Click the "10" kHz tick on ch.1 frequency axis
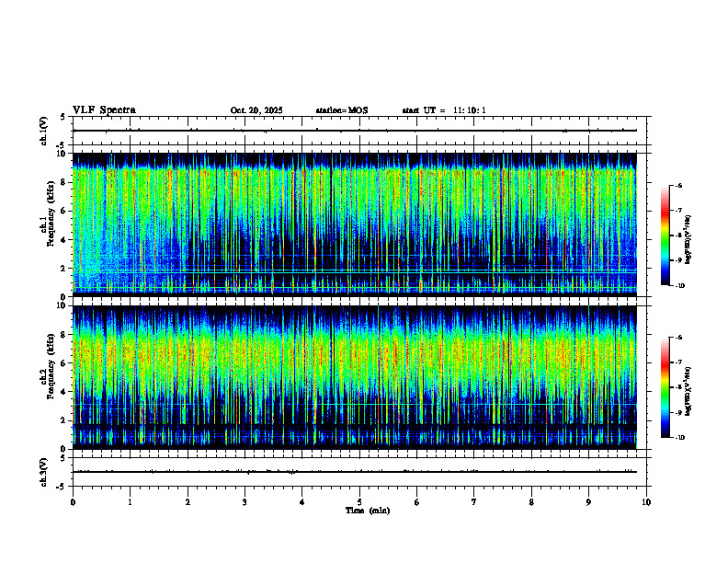Screen dimensions: 728x563 pos(62,154)
